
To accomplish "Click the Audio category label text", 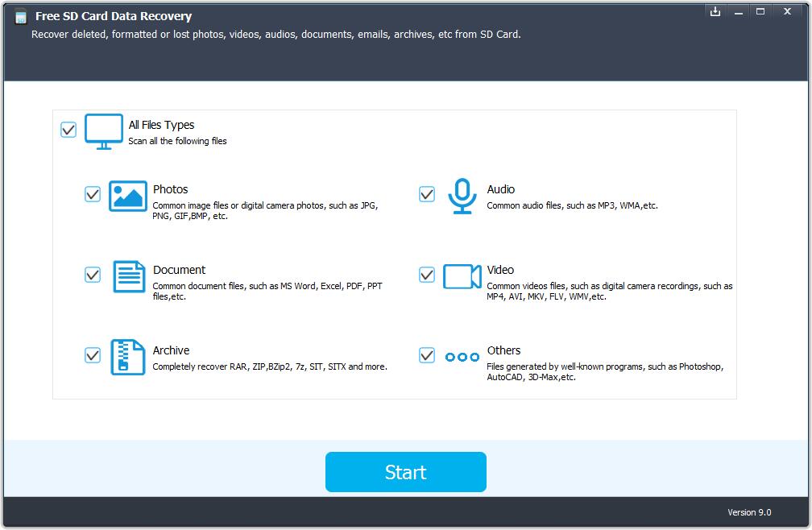I will click(500, 189).
